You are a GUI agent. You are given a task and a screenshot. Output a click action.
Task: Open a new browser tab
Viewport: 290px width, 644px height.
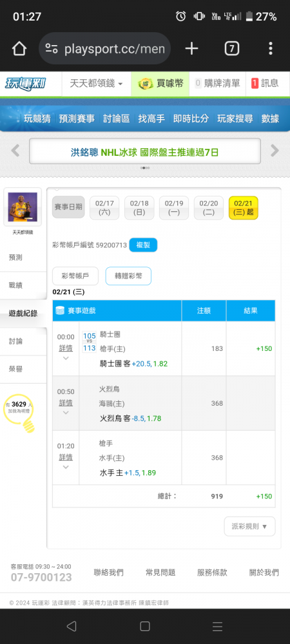191,49
